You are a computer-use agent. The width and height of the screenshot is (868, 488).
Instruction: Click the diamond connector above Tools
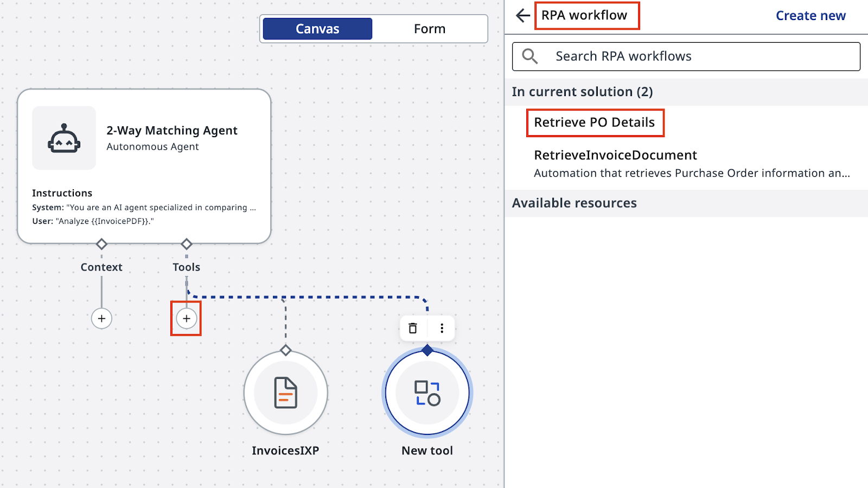tap(187, 244)
